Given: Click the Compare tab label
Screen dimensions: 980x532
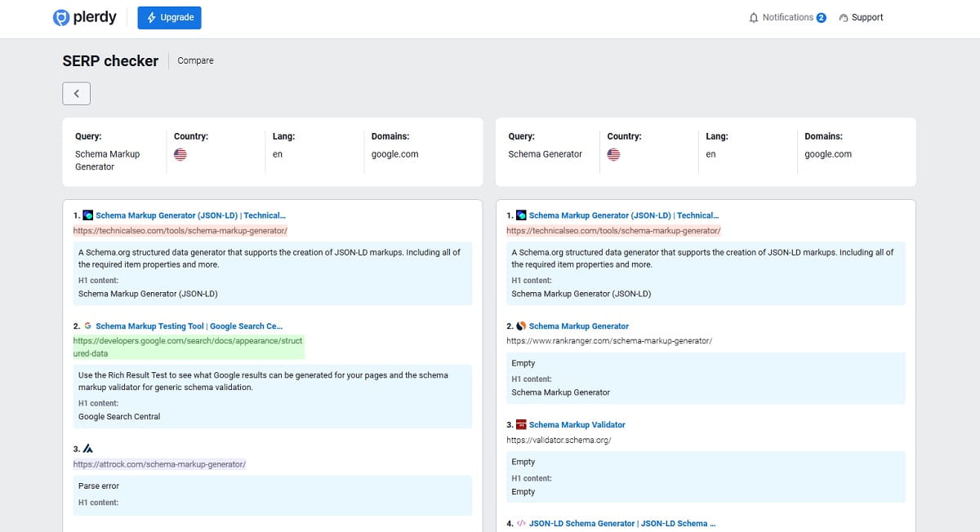Looking at the screenshot, I should pyautogui.click(x=195, y=60).
